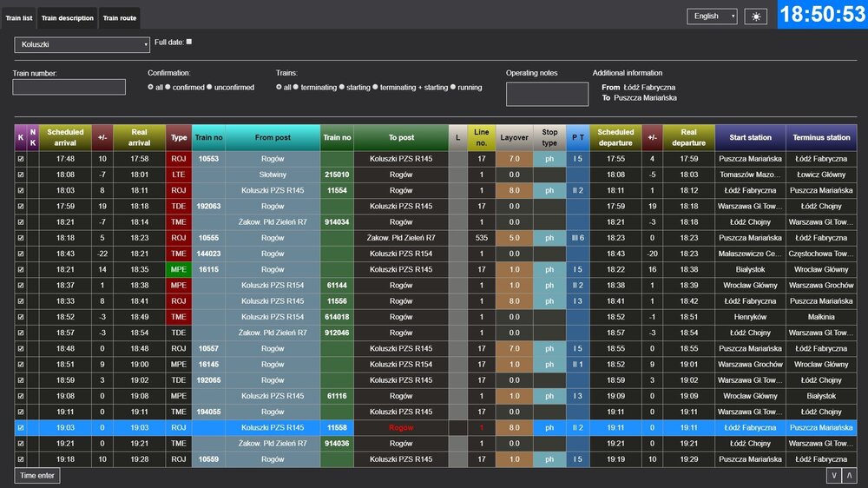This screenshot has width=868, height=488.
Task: Toggle the brightness theme sun icon
Action: pyautogui.click(x=756, y=16)
